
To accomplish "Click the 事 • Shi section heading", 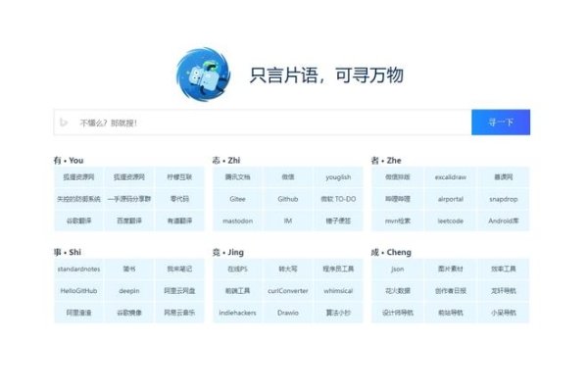I will [x=68, y=252].
